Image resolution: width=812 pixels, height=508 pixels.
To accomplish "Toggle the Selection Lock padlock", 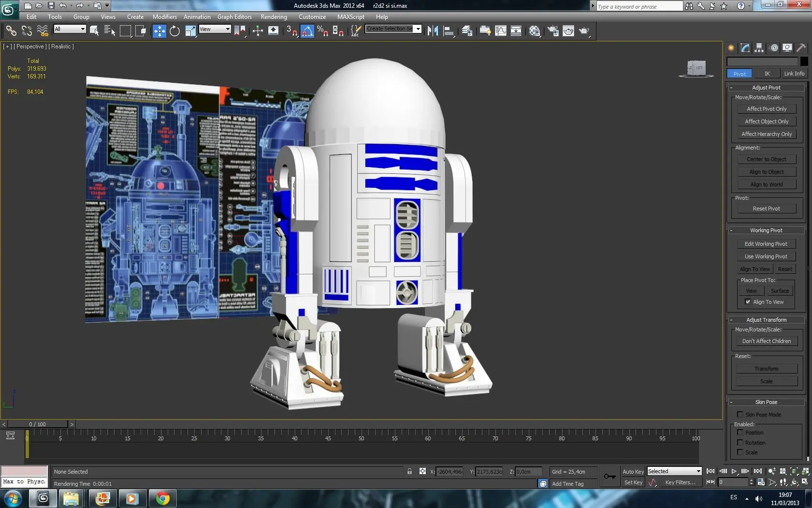I will coord(409,471).
